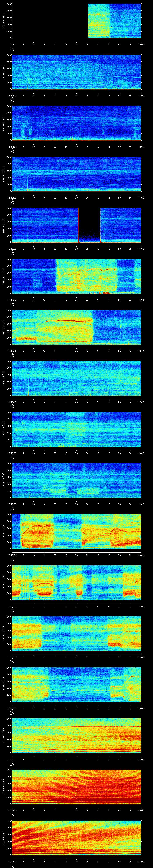This screenshot has width=153, height=868.
Task: Click the '15:16:00' time axis label
Action: [x=12, y=402]
